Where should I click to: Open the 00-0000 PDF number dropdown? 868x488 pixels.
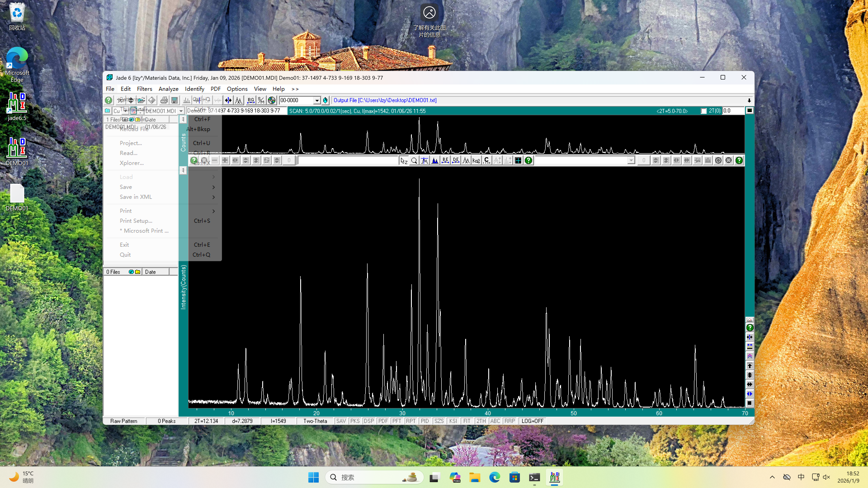317,100
